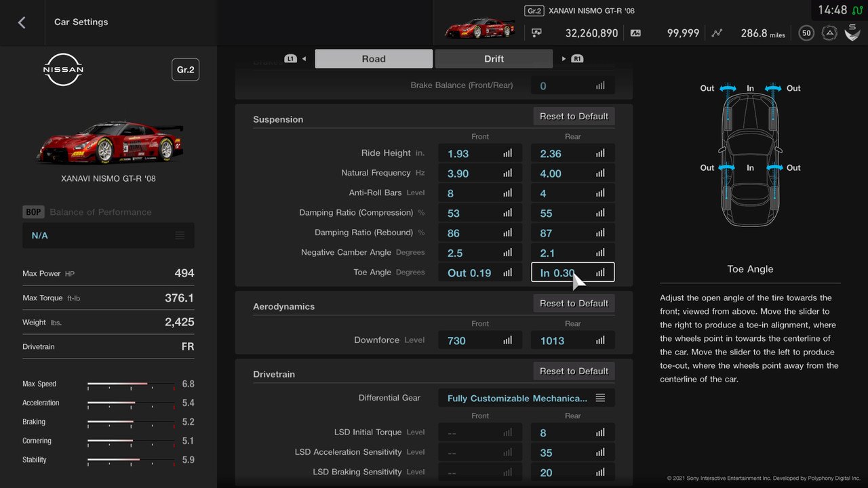This screenshot has height=488, width=868.
Task: Click the green network status icon by clock
Action: pos(858,10)
